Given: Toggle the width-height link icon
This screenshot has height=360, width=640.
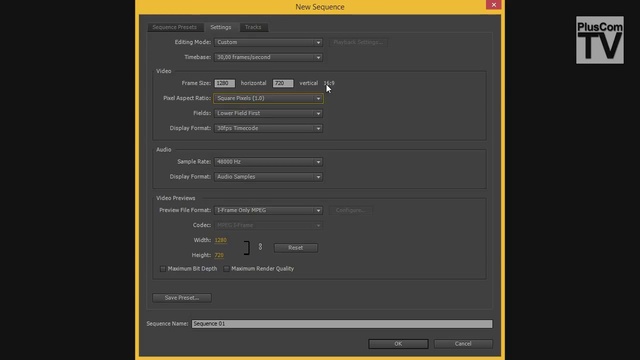Looking at the screenshot, I should click(260, 247).
